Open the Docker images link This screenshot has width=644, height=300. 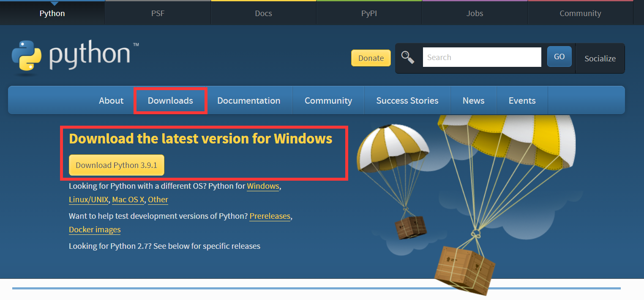coord(95,229)
